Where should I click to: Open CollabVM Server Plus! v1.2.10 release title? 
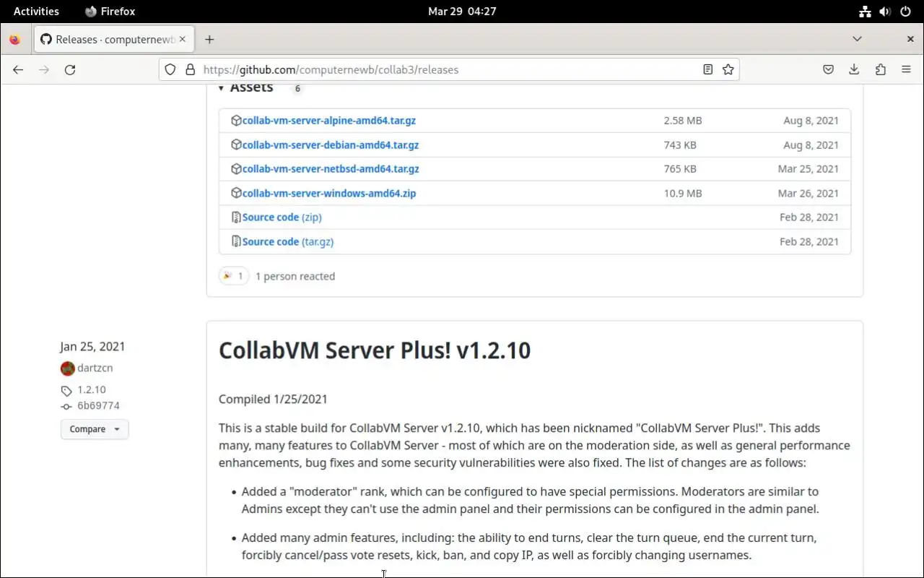point(375,350)
